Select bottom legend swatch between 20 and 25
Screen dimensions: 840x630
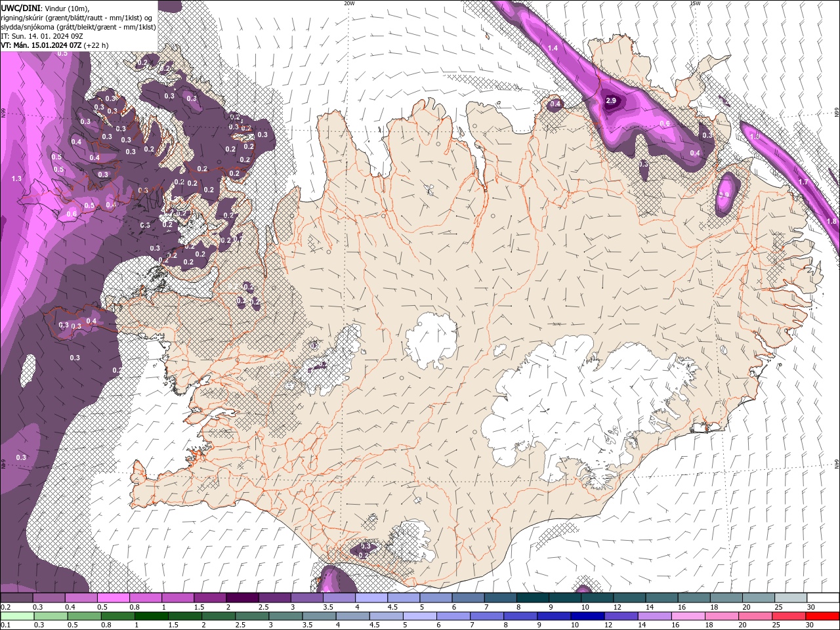(755, 616)
